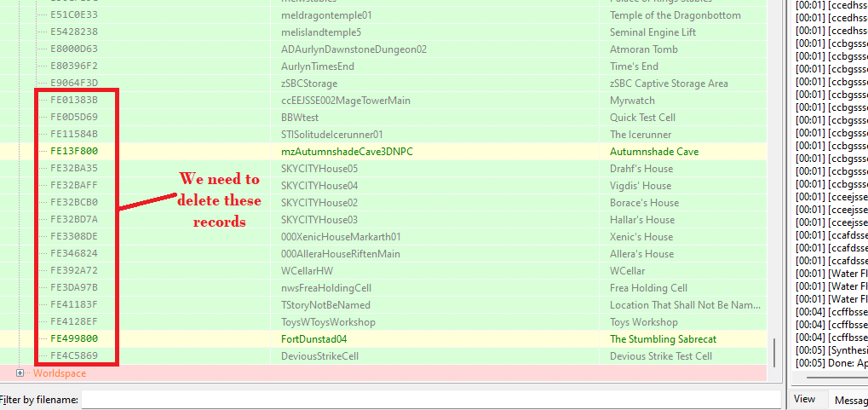Select record FE346824
This screenshot has width=868, height=410.
[x=74, y=254]
